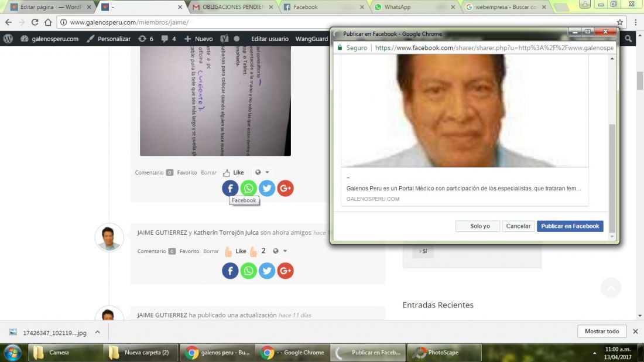Go to browser home page icon
The width and height of the screenshot is (644, 362).
pyautogui.click(x=48, y=22)
